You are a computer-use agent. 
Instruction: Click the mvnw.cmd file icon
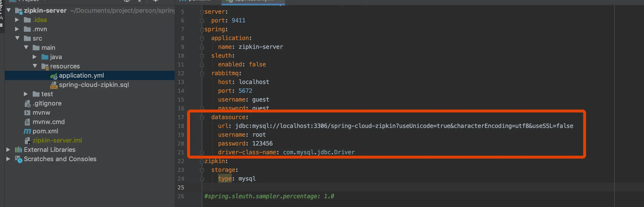pyautogui.click(x=27, y=122)
